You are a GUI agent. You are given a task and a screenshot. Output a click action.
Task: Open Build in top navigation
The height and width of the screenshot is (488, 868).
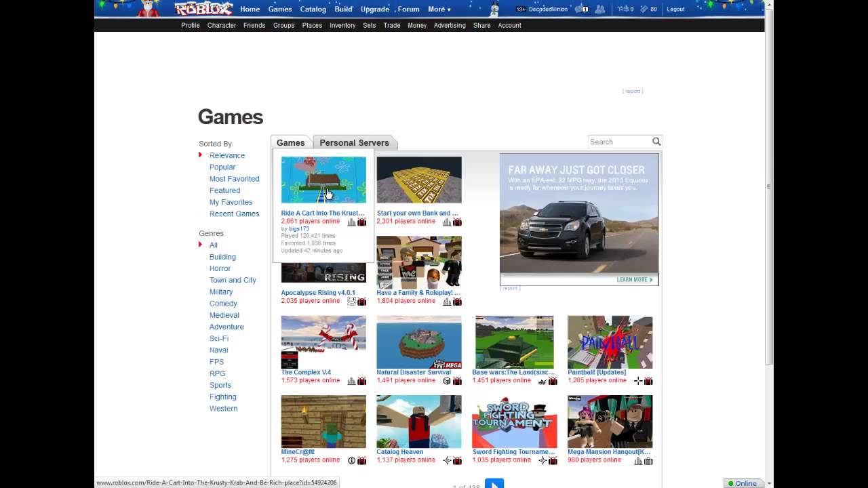343,9
